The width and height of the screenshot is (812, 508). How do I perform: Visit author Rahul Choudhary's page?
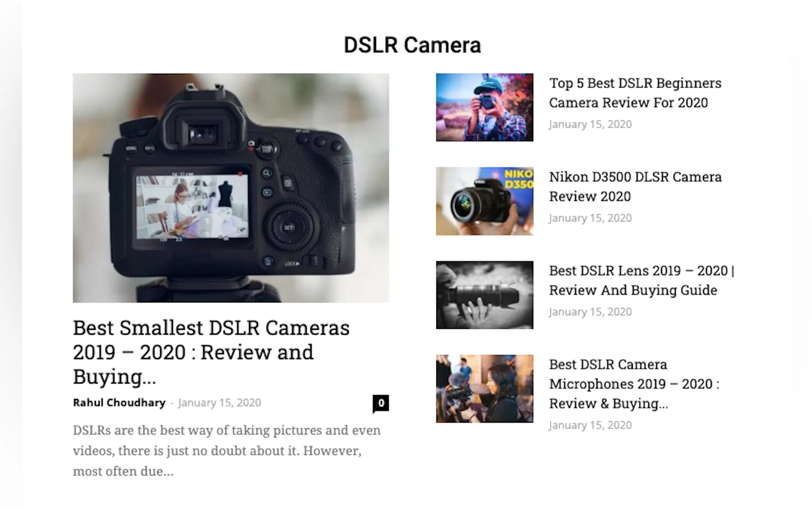[119, 402]
